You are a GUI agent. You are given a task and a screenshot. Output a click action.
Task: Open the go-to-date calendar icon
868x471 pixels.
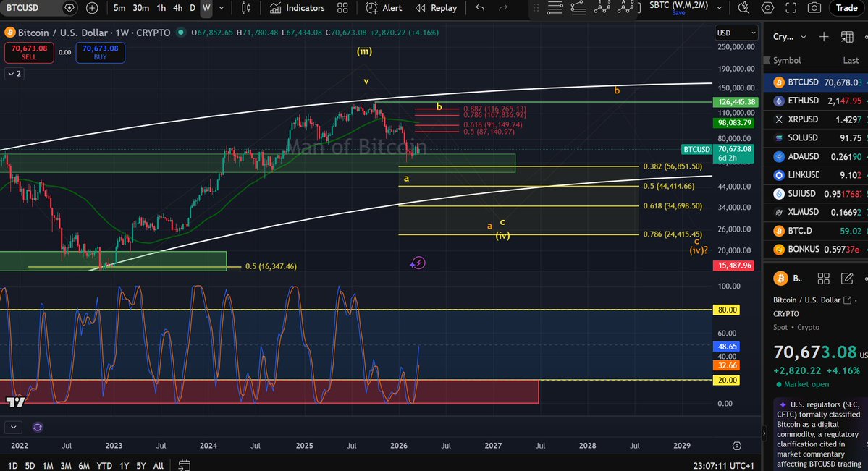[185, 465]
